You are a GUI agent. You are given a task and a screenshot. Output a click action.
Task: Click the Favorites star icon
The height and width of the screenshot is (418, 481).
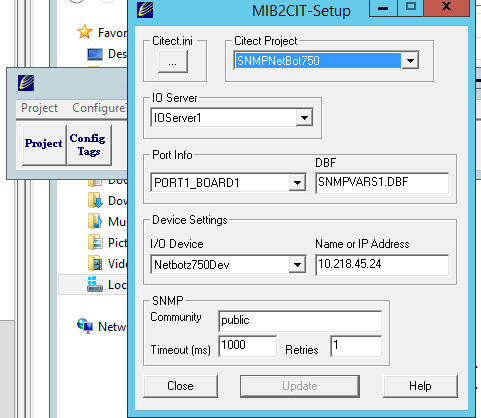tap(85, 32)
